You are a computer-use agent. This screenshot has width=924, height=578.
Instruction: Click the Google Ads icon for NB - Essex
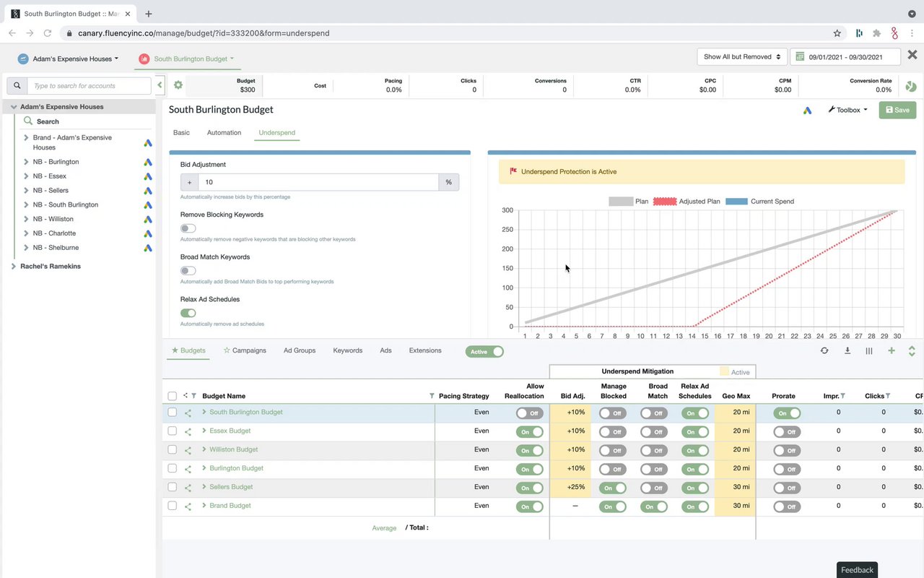point(147,177)
